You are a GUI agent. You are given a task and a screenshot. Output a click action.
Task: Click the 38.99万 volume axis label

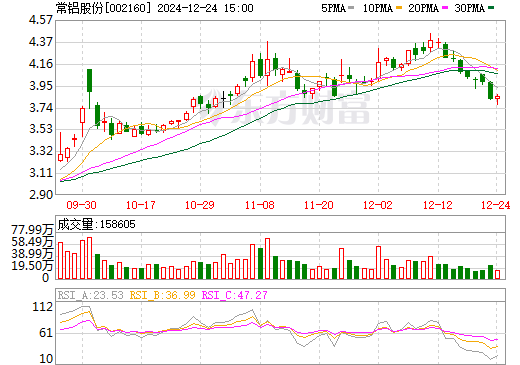pos(32,254)
